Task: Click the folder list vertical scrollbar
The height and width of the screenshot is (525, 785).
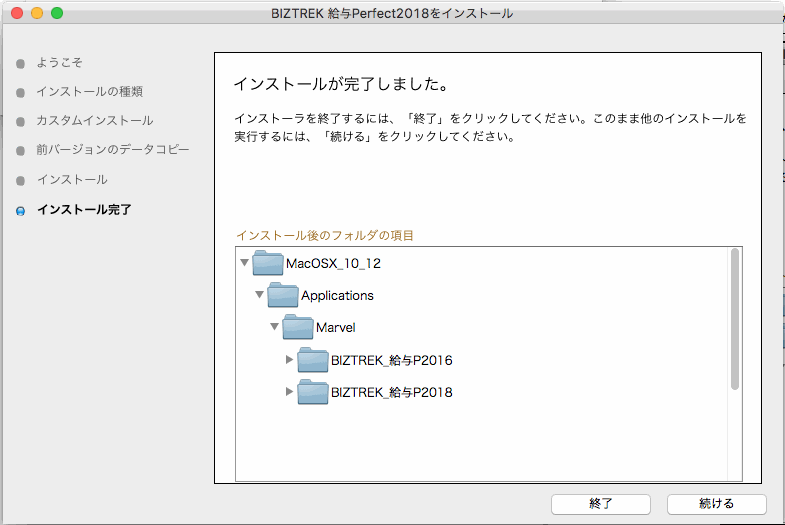Action: 735,320
